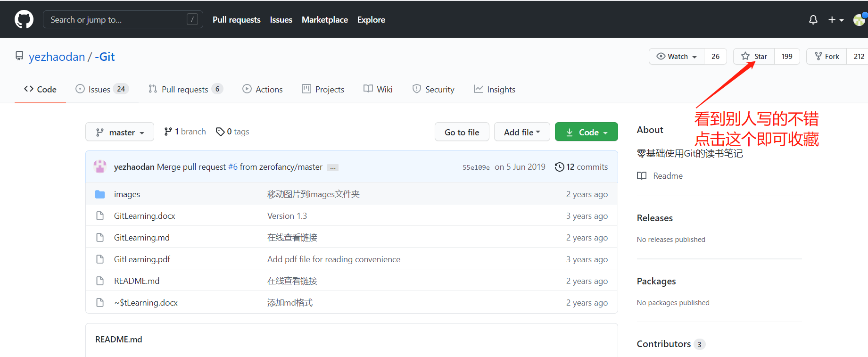Expand commit message ellipsis button
The height and width of the screenshot is (357, 868).
coord(333,168)
